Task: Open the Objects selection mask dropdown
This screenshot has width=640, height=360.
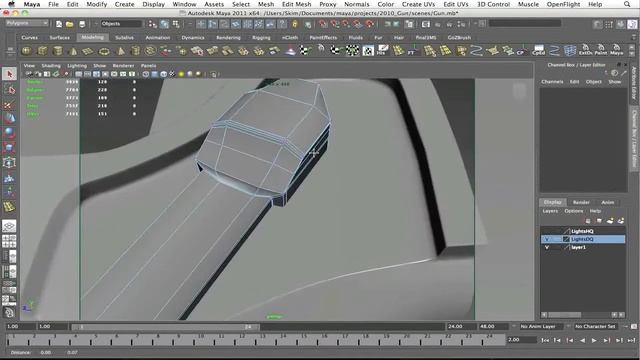Action: (x=121, y=24)
